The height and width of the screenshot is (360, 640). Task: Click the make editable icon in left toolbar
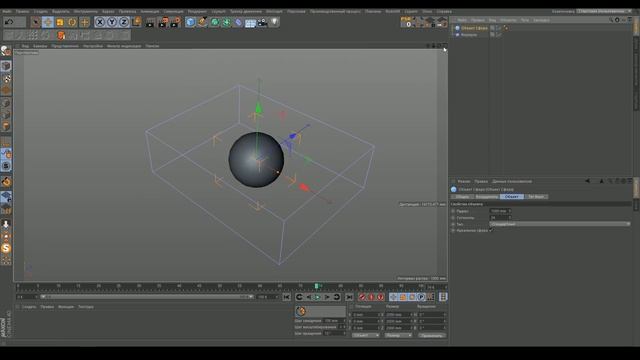pos(6,51)
